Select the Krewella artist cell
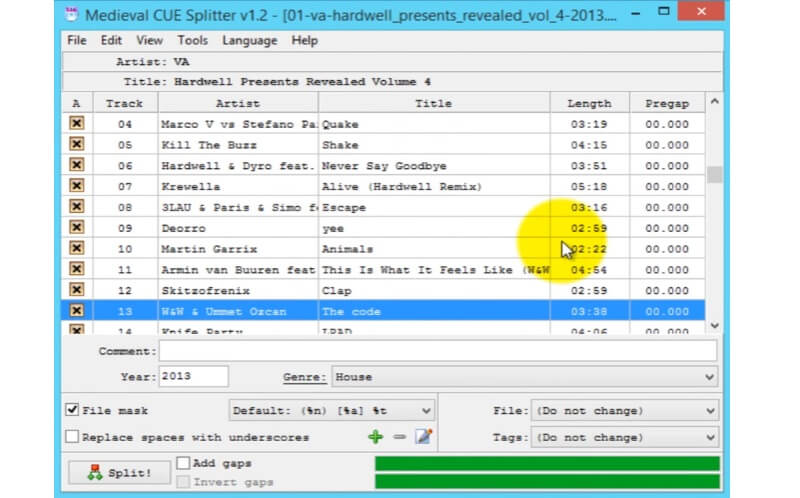The width and height of the screenshot is (800, 498). tap(238, 186)
